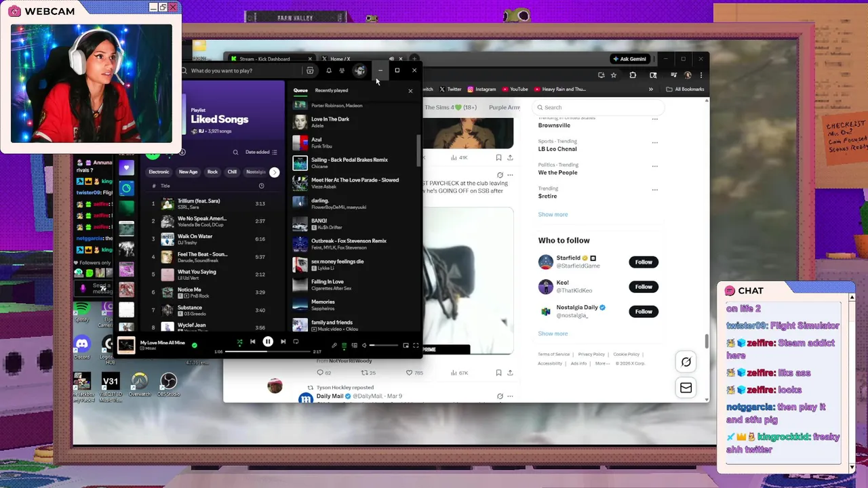Show more genre chips with arrow

[274, 172]
